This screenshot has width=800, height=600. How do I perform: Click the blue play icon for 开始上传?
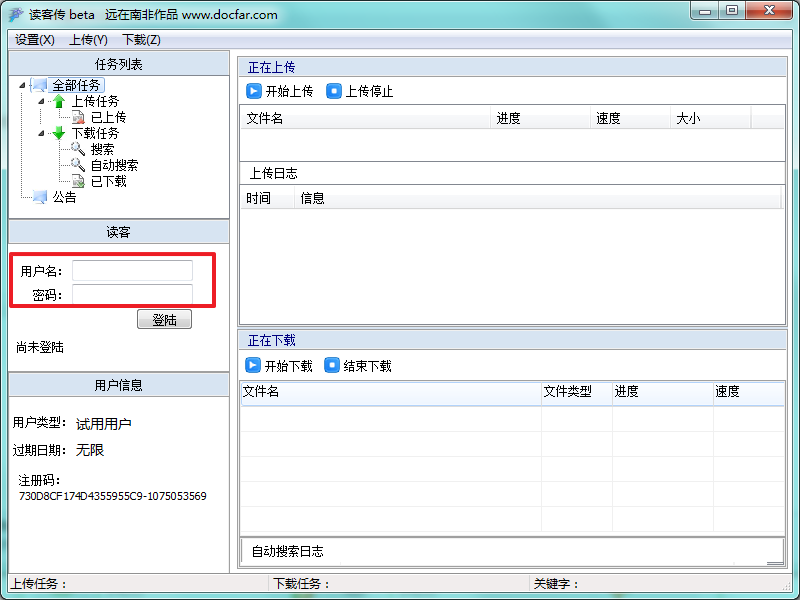254,91
